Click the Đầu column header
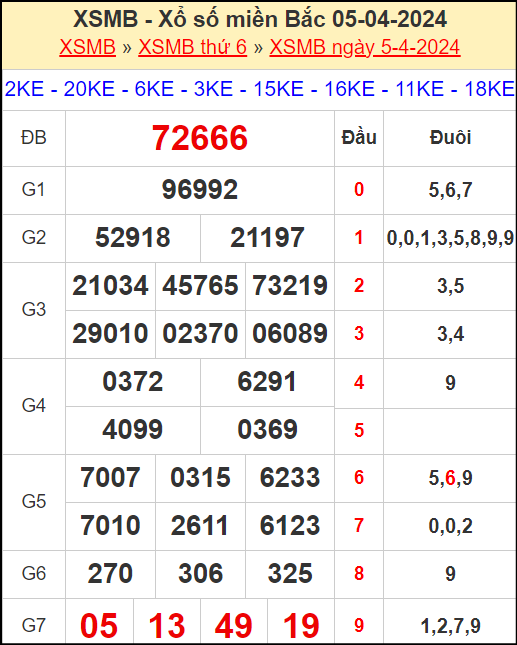The height and width of the screenshot is (645, 517). pos(359,138)
